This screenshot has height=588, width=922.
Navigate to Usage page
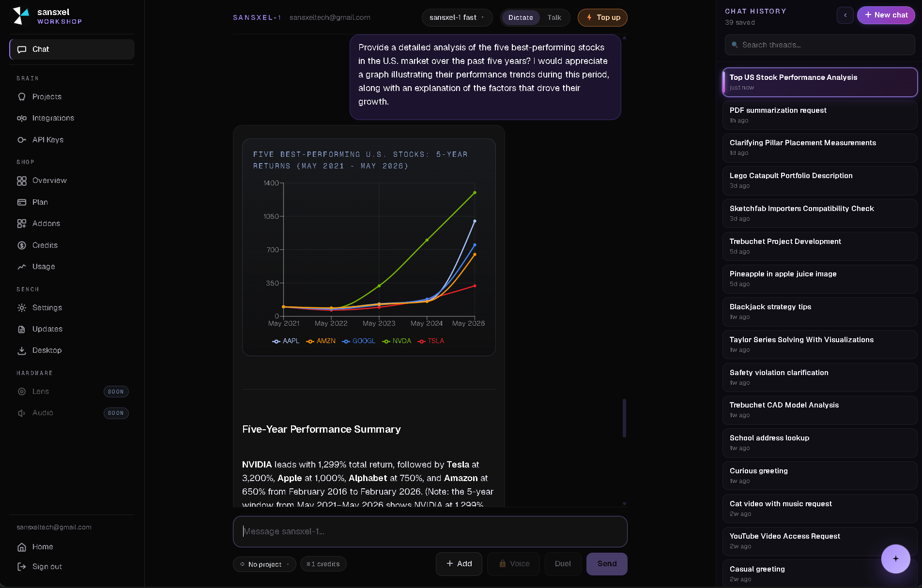[72, 267]
